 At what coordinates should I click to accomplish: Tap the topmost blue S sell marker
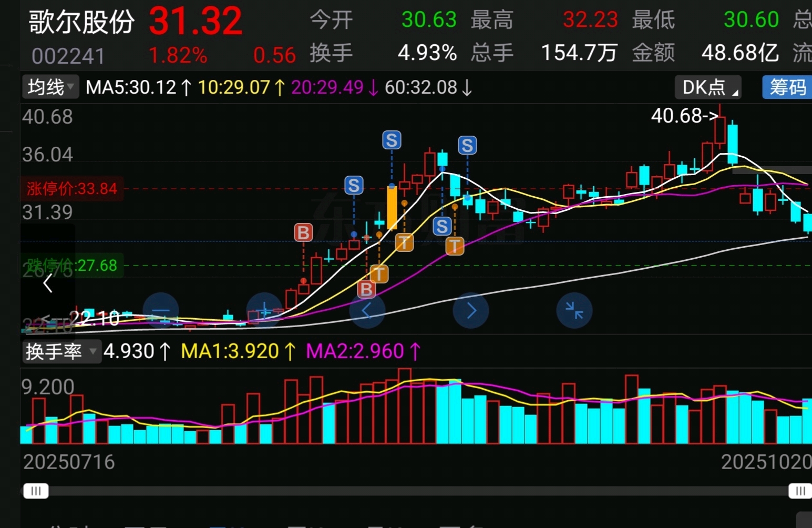pyautogui.click(x=392, y=140)
